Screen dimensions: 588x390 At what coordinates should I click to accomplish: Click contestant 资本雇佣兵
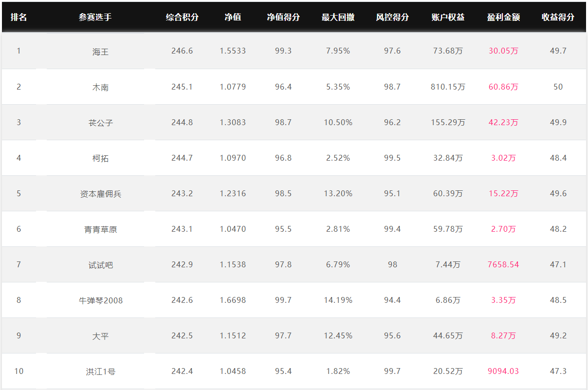click(x=100, y=194)
